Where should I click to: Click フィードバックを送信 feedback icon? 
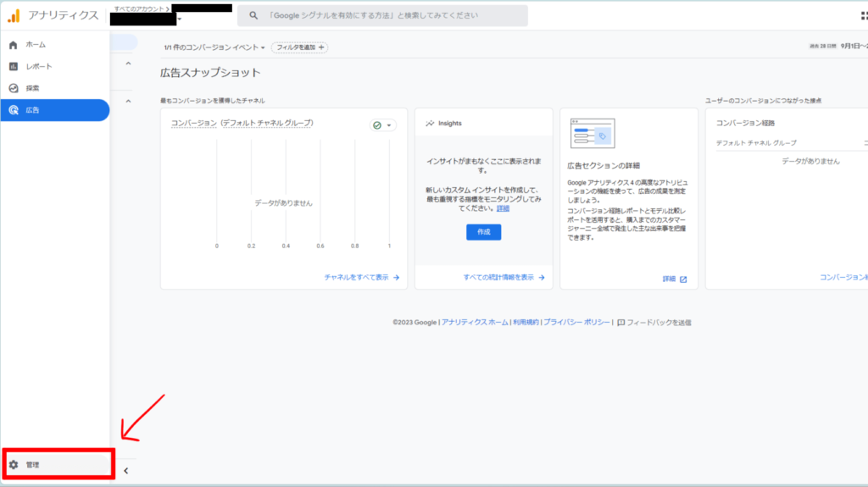(621, 323)
